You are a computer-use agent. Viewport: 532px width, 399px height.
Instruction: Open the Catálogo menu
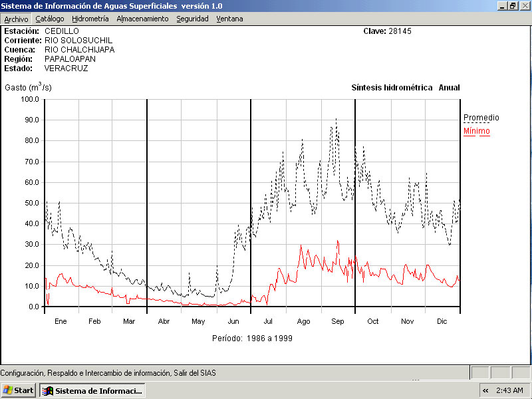click(50, 19)
